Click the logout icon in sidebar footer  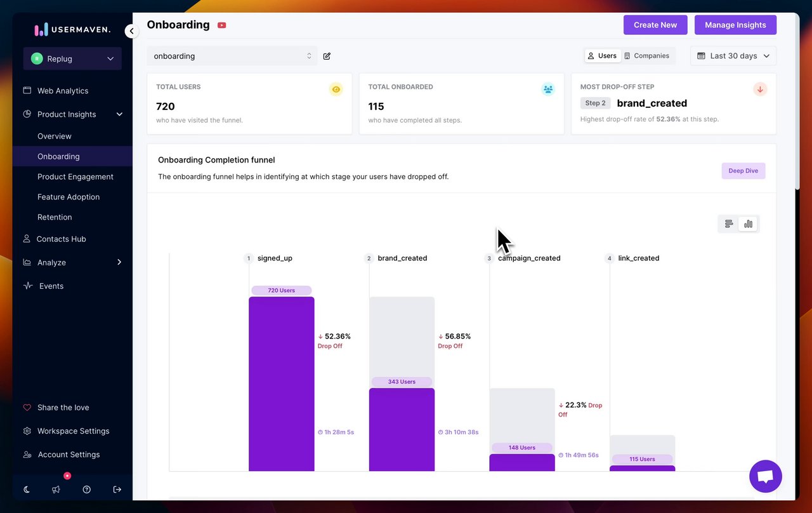point(117,490)
